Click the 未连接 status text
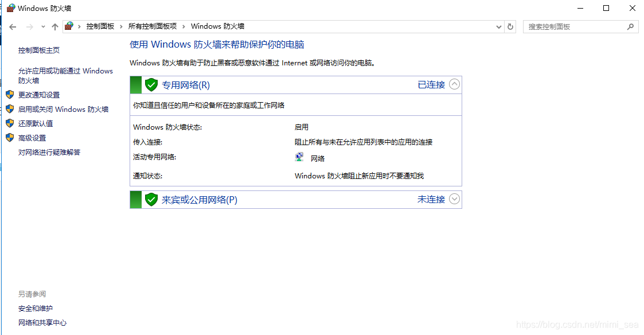 point(431,200)
